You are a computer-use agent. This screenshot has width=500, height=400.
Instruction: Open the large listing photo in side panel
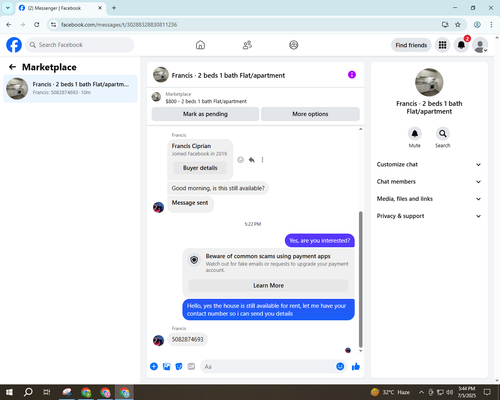[x=429, y=82]
